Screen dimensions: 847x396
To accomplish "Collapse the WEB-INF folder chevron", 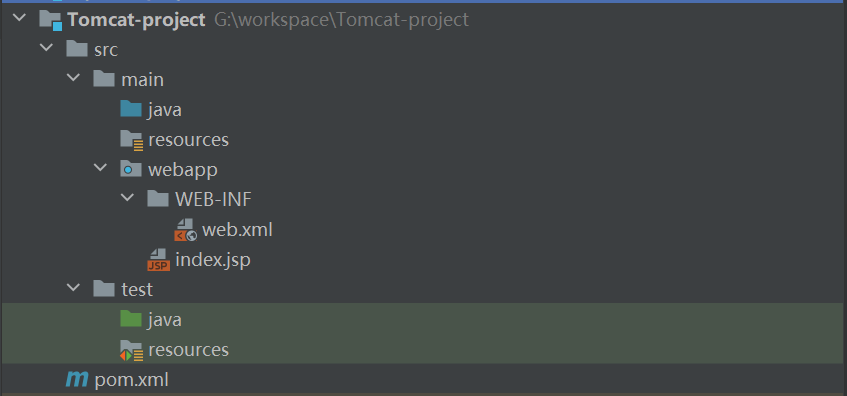I will [x=127, y=198].
